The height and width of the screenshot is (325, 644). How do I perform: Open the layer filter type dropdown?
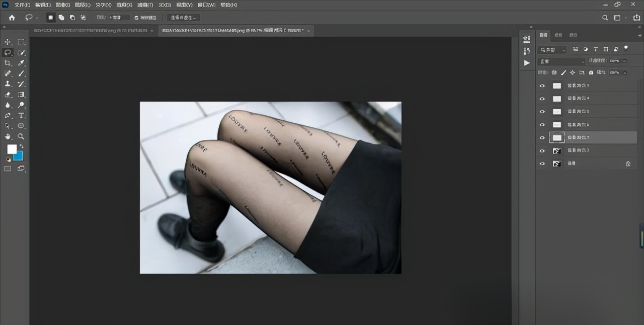(552, 50)
